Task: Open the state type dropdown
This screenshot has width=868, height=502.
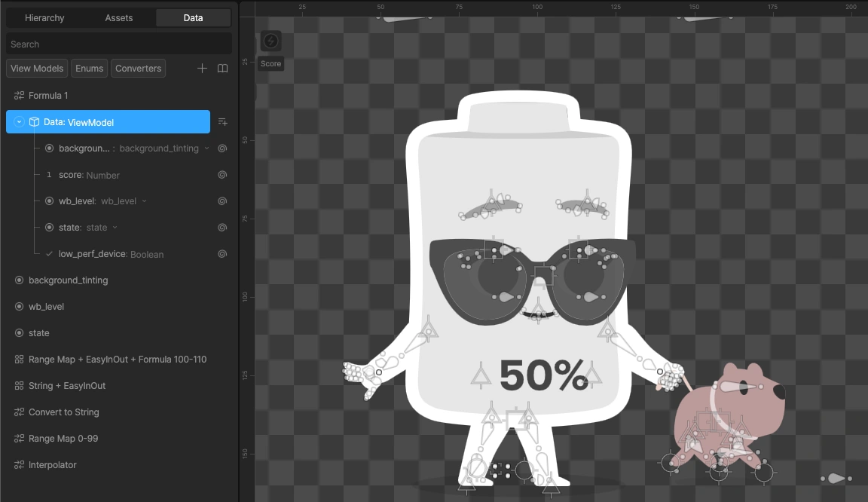Action: click(115, 228)
